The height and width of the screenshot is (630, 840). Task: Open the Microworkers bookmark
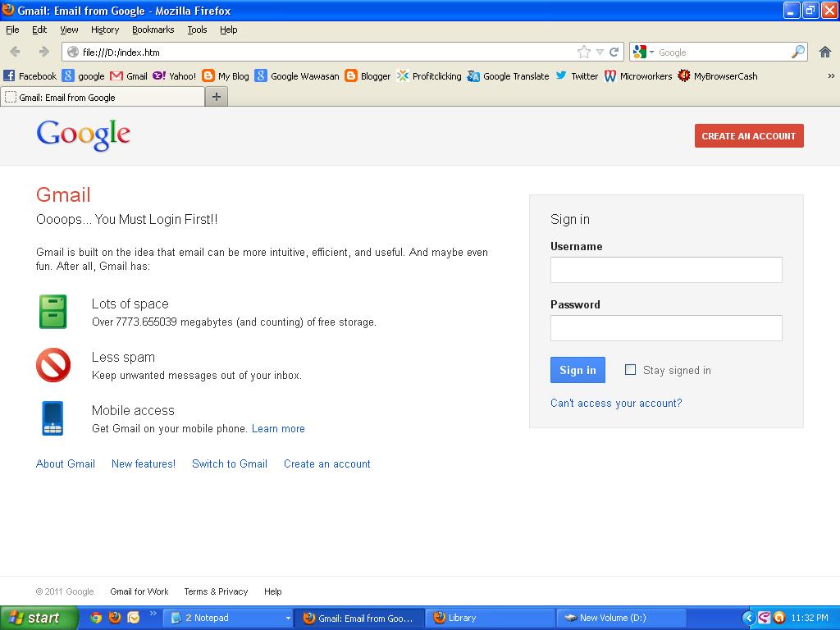(637, 76)
